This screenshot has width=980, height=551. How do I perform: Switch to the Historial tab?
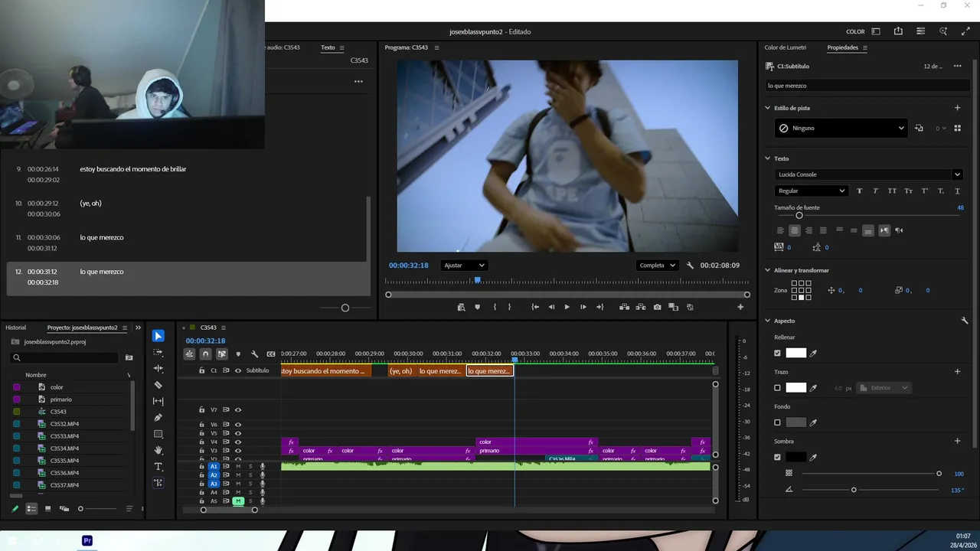coord(15,328)
